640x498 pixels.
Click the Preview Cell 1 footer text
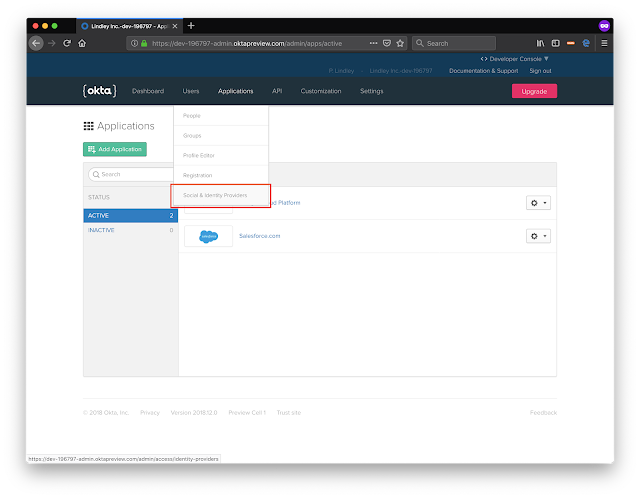click(247, 413)
